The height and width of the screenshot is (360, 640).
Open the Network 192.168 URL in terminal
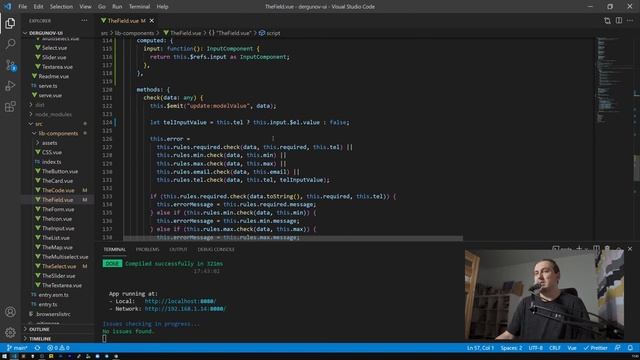[185, 309]
